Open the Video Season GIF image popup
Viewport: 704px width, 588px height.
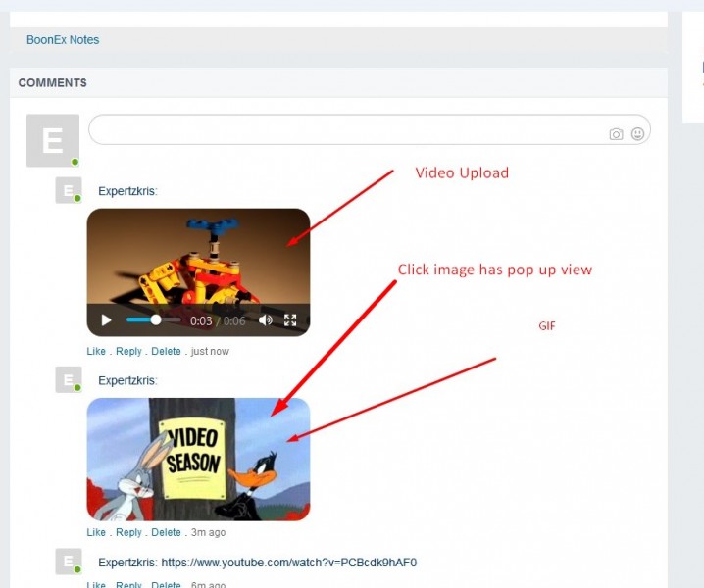[198, 460]
